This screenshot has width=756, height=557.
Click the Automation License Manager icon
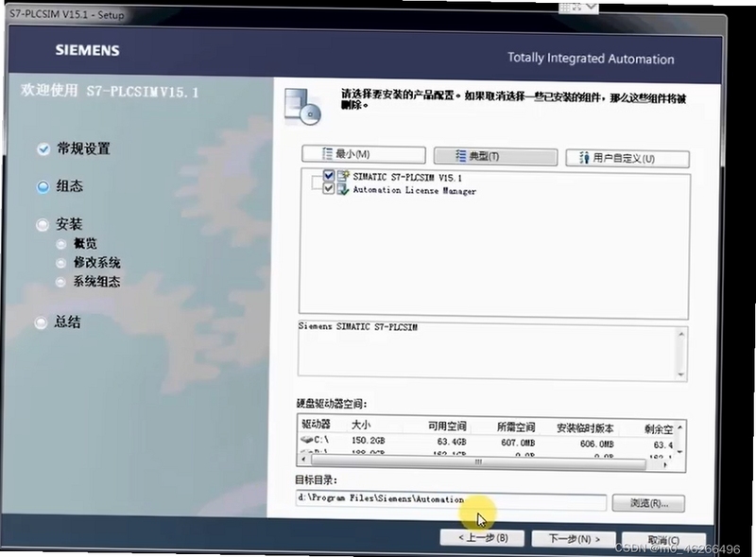(x=343, y=189)
